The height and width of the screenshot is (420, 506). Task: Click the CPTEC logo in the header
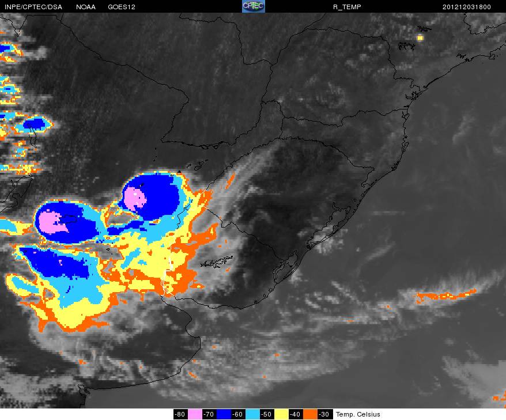click(x=254, y=6)
